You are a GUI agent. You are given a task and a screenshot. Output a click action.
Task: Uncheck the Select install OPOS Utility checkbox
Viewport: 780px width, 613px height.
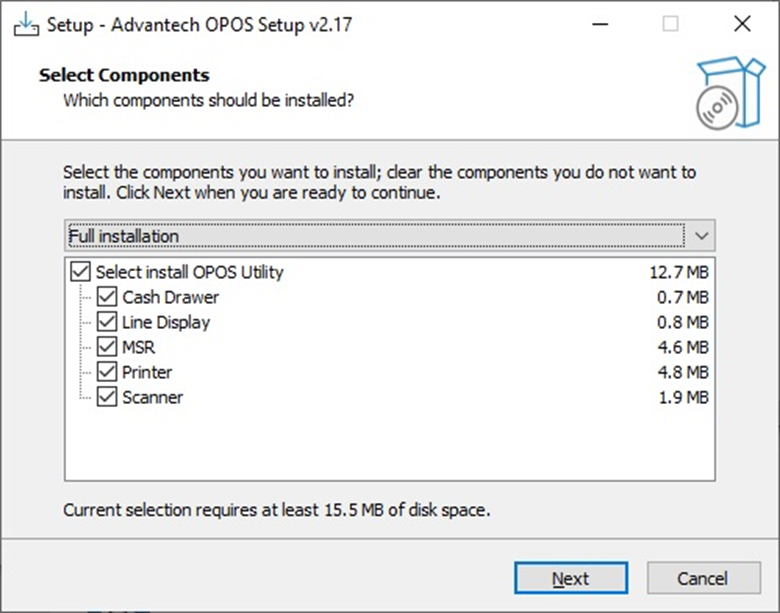(x=81, y=272)
